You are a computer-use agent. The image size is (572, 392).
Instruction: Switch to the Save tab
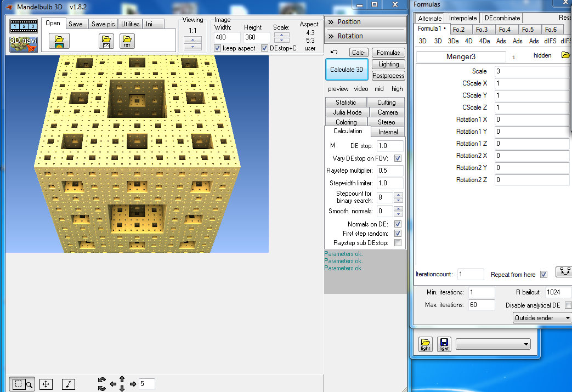click(76, 24)
